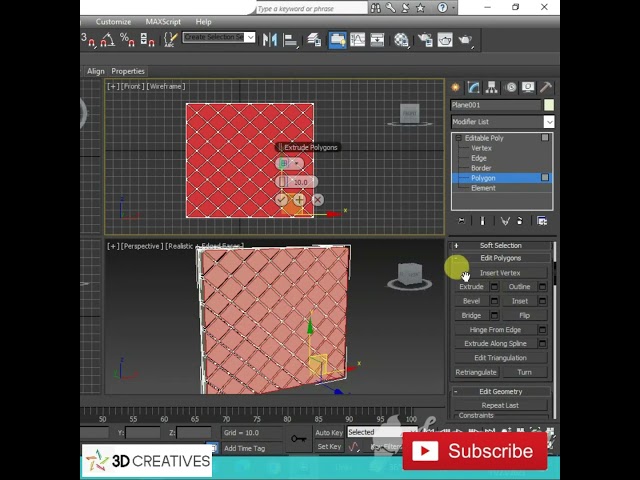
Task: Collapse the Edit Polygons rollout
Action: click(501, 258)
